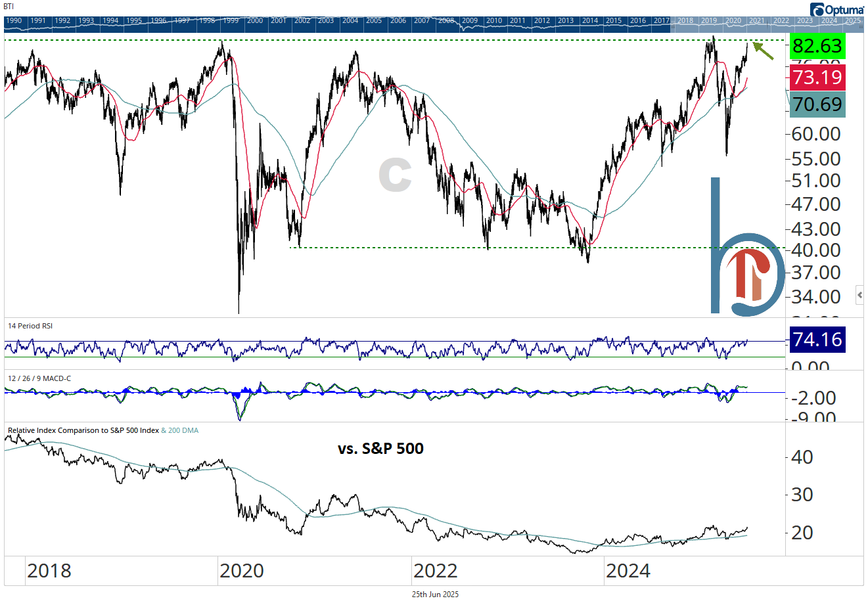Click the -2.00 MACD axis label
This screenshot has height=607, width=868.
814,398
